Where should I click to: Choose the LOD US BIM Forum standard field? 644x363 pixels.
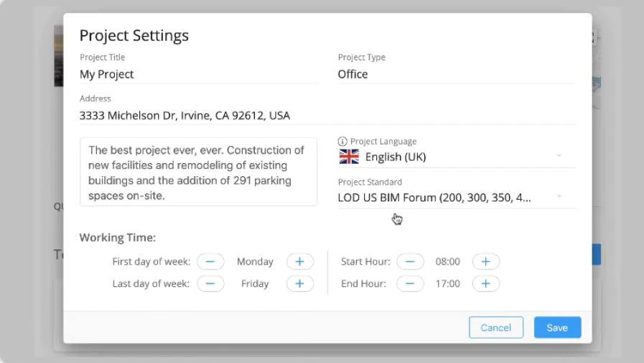click(x=457, y=198)
